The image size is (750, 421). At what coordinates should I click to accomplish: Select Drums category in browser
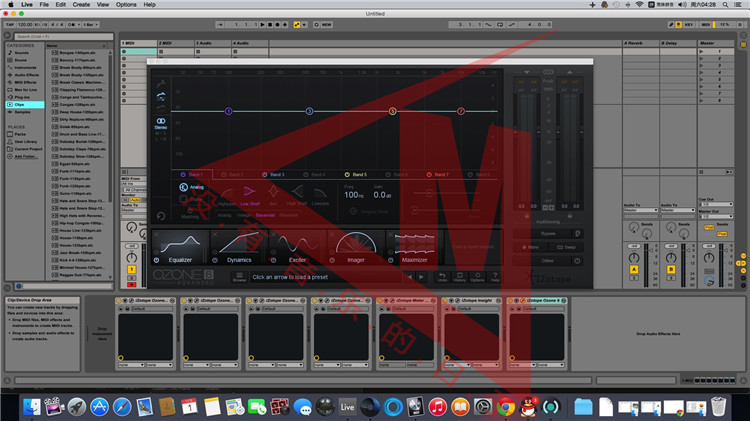coord(25,60)
